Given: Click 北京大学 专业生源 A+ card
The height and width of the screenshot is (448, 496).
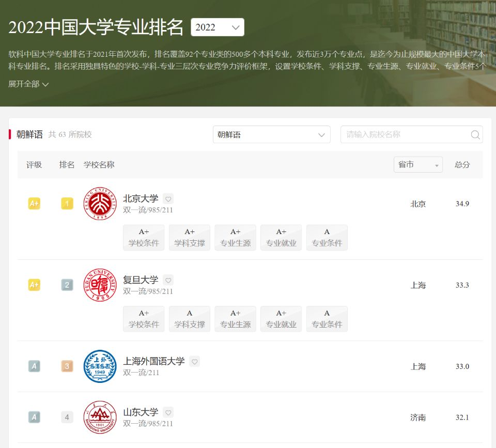Looking at the screenshot, I should 236,238.
